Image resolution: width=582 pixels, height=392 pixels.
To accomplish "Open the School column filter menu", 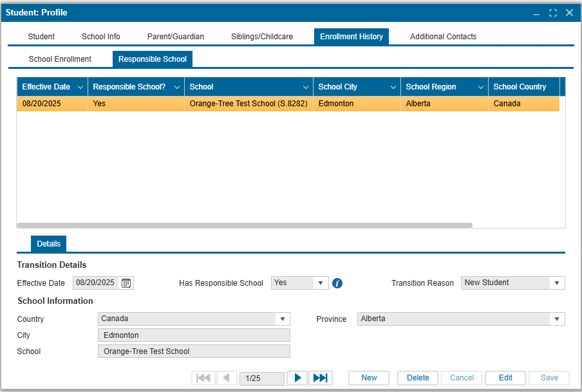I will click(x=305, y=87).
